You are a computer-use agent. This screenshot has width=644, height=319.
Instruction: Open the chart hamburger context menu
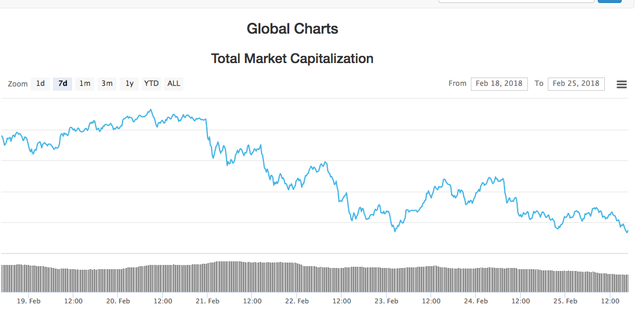pyautogui.click(x=622, y=84)
